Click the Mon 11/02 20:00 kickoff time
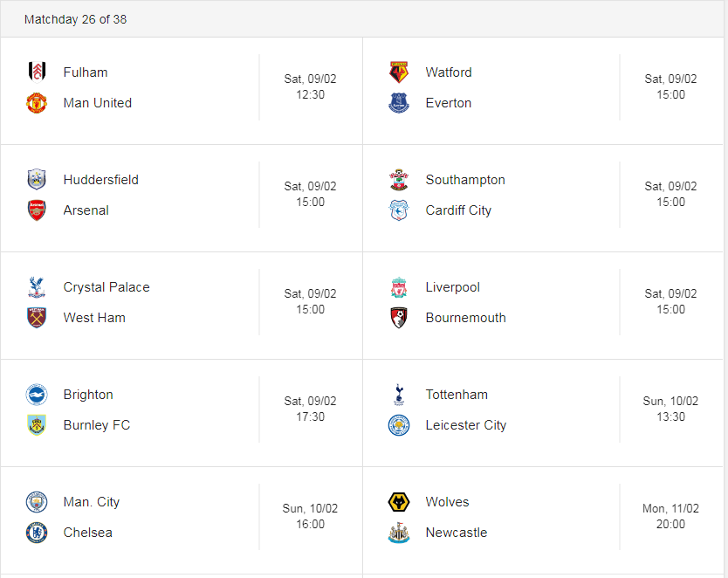This screenshot has width=728, height=578. [x=670, y=516]
